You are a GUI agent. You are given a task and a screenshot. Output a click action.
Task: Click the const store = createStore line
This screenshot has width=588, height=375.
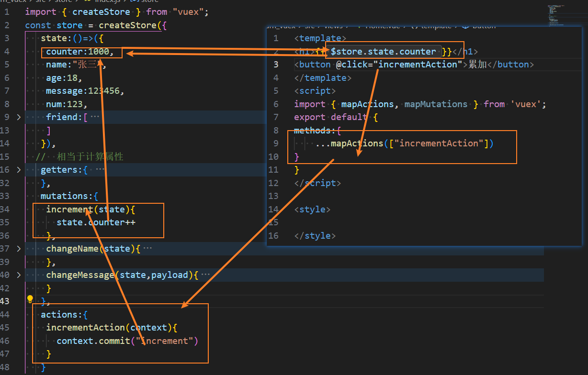[x=96, y=25]
